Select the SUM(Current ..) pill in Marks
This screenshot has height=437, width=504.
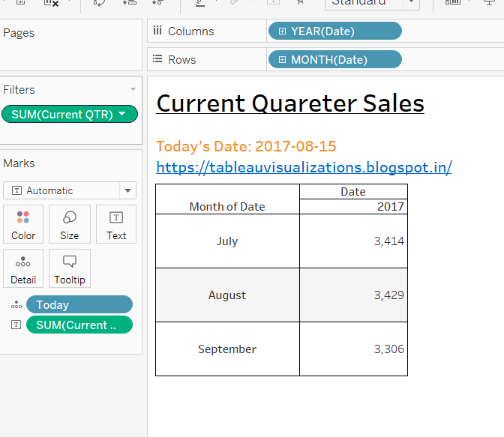pos(79,325)
